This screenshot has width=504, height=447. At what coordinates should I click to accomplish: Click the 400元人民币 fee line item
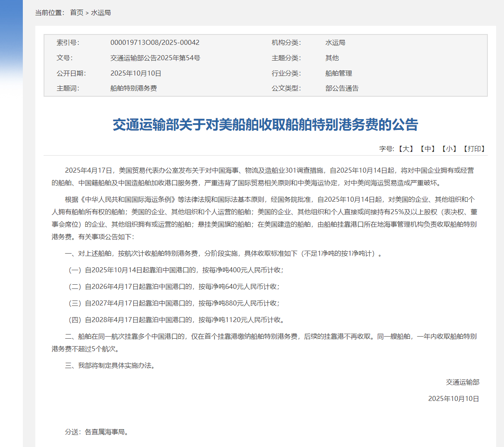(x=176, y=270)
